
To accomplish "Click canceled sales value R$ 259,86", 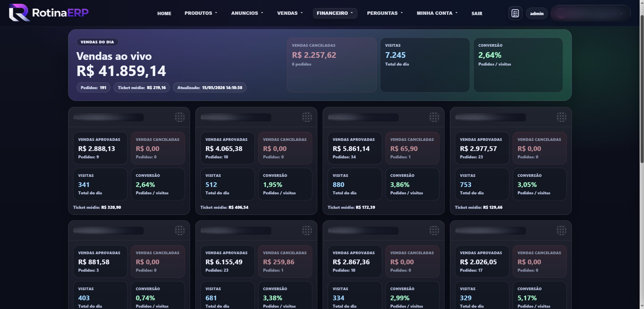I will tap(279, 262).
